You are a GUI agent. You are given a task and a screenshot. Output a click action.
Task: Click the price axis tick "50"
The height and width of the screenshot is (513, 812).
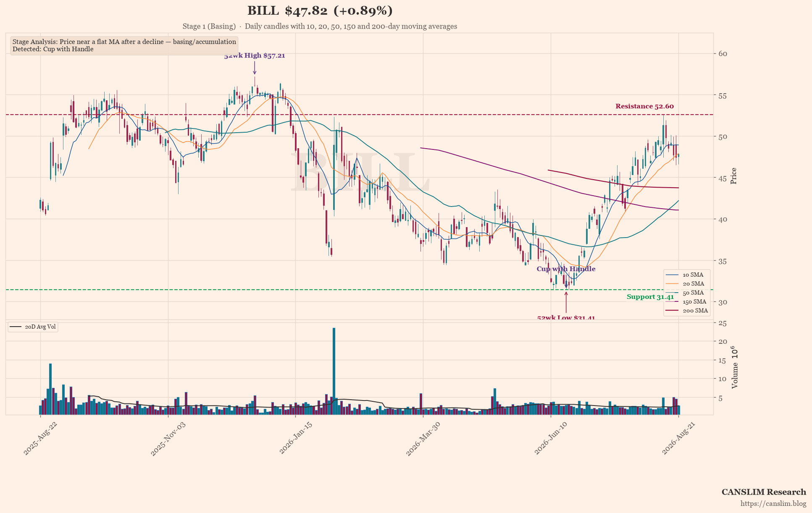click(x=723, y=137)
